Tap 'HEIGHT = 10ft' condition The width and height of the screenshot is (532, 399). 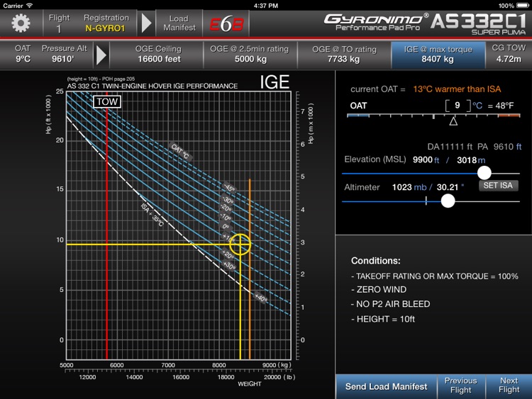[383, 319]
